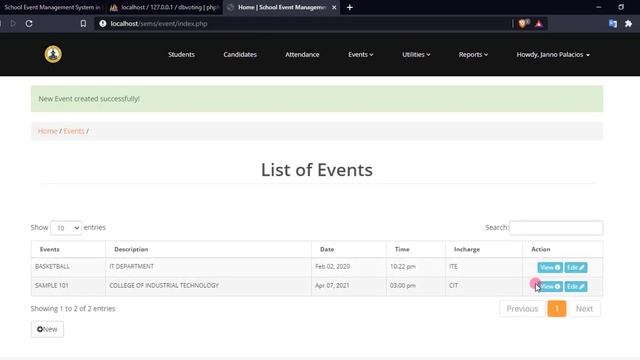Screen dimensions: 640x360
Task: Open the extensions puzzle icon
Action: (628, 24)
